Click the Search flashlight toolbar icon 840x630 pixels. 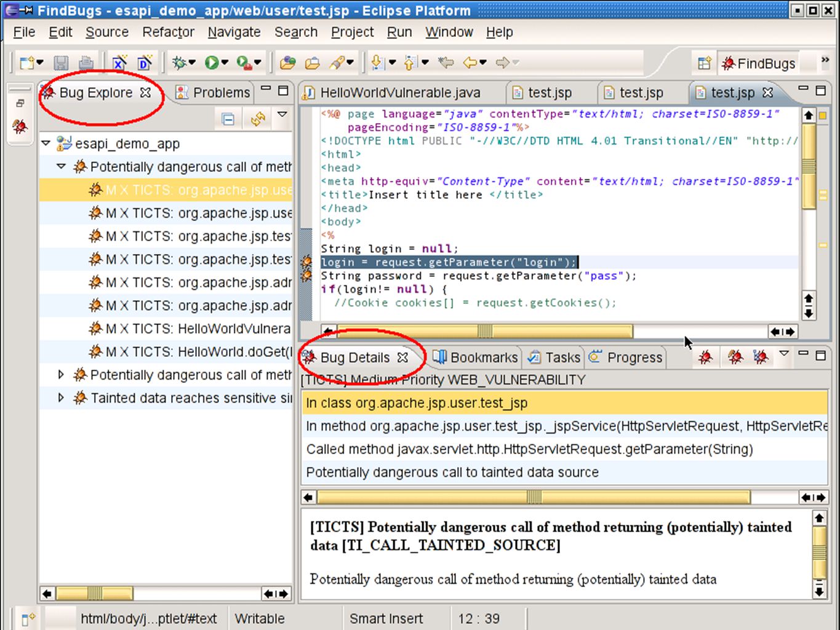(x=337, y=63)
